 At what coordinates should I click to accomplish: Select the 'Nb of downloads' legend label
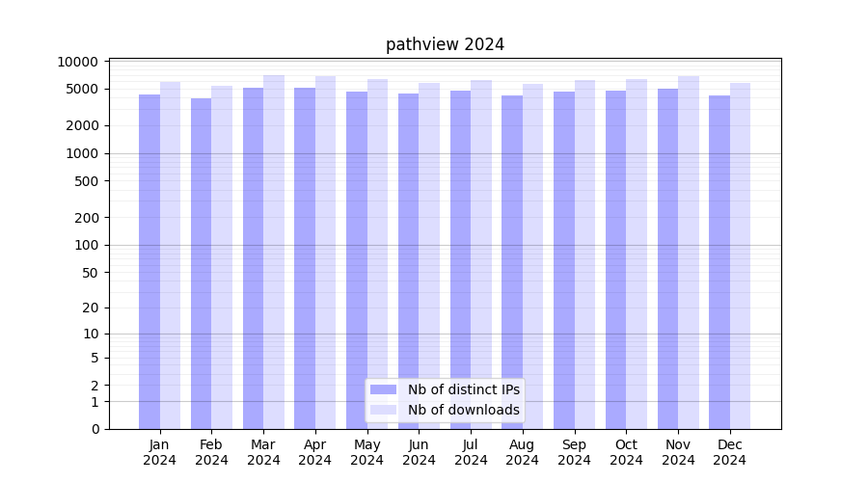pos(464,410)
